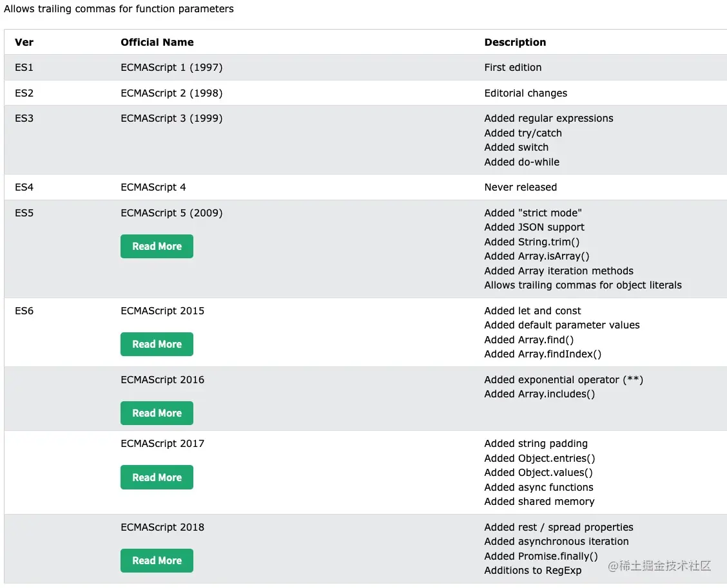Click 'Added String.trim()' line
727x588 pixels.
click(532, 242)
